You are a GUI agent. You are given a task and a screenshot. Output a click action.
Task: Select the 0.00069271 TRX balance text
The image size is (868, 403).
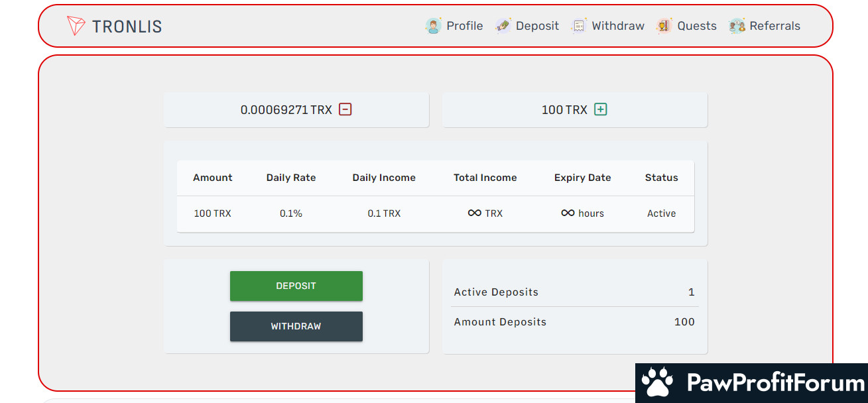pos(286,110)
